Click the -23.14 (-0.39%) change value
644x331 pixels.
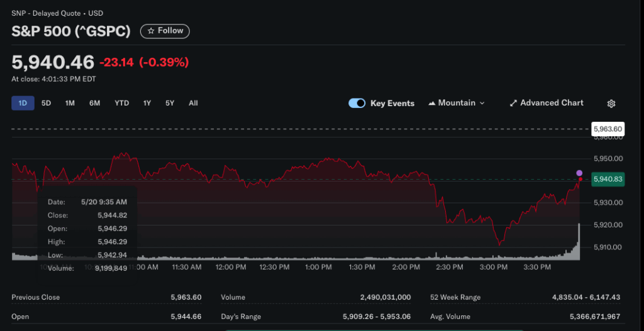pos(144,62)
